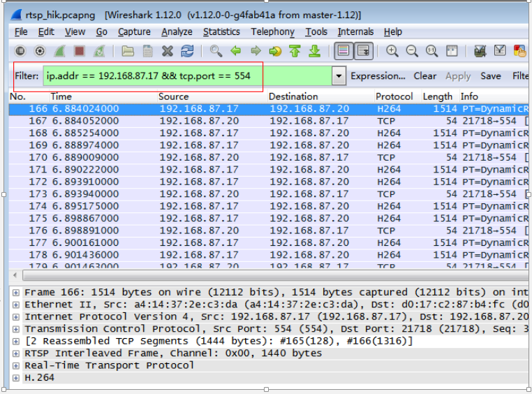Expand Transmission Control Protocol details

pos(15,329)
